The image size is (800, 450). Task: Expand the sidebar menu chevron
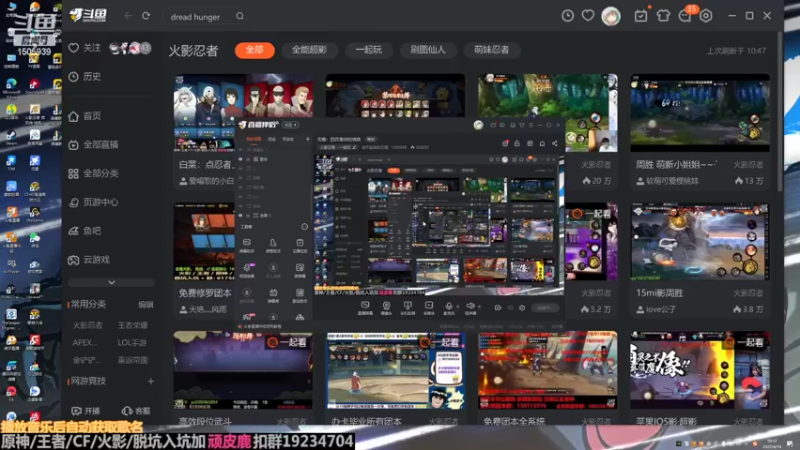[x=111, y=282]
